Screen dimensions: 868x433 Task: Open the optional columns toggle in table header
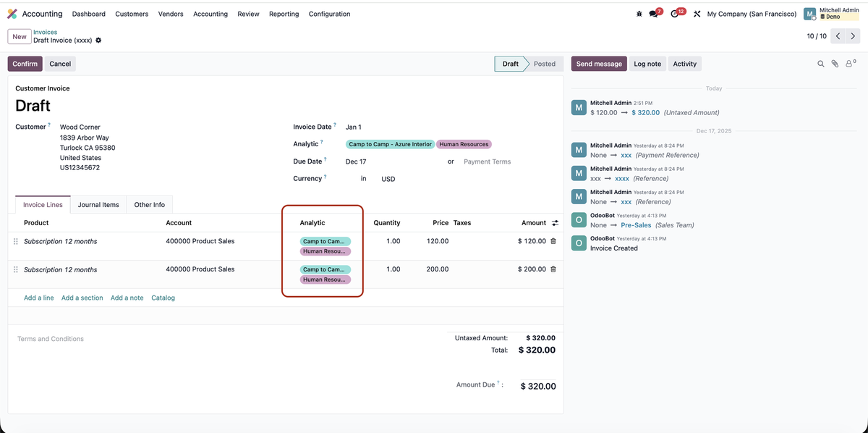click(555, 223)
